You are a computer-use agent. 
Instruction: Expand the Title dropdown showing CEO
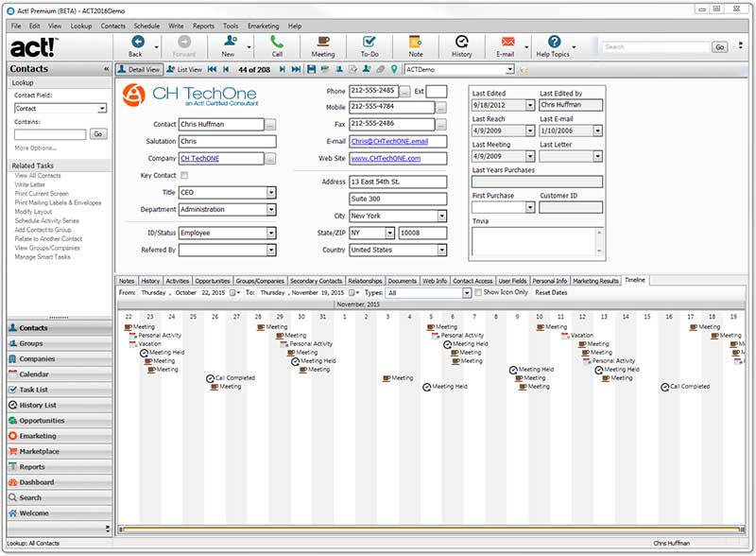(x=271, y=193)
